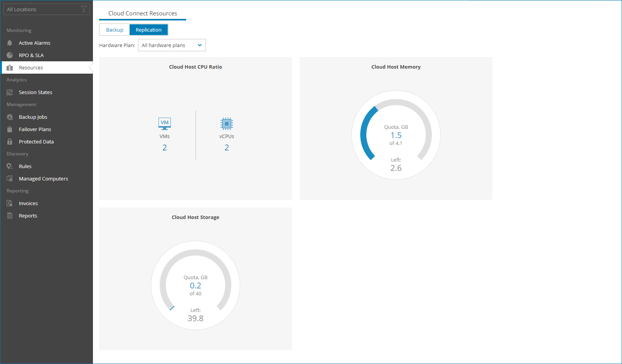Screen dimensions: 622x364
Task: Click the Managed Computers icon
Action: (10, 178)
